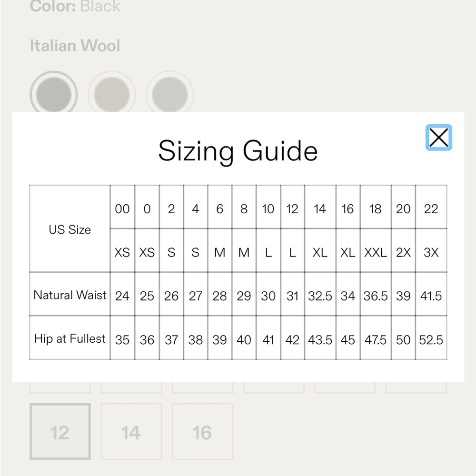Choose the second beige color swatch

(112, 94)
